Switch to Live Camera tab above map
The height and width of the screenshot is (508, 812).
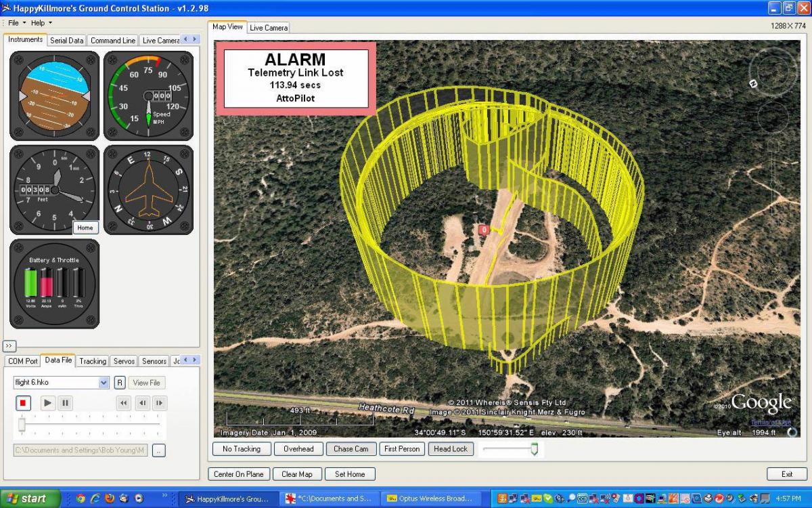coord(269,28)
